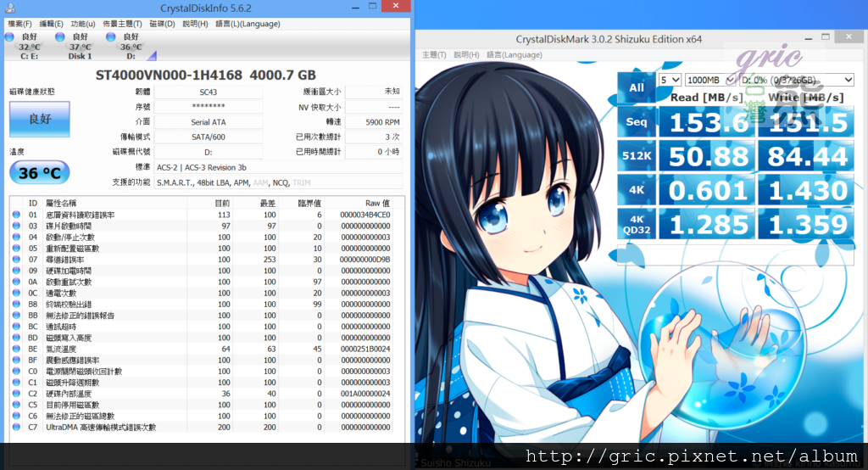Click status icon of SMART row C0

16,372
